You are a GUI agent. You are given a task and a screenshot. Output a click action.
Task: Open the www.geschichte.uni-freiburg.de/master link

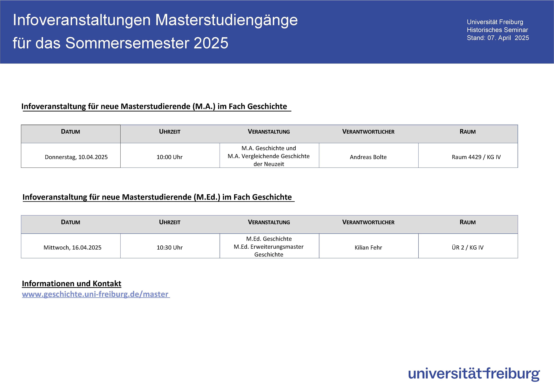96,294
